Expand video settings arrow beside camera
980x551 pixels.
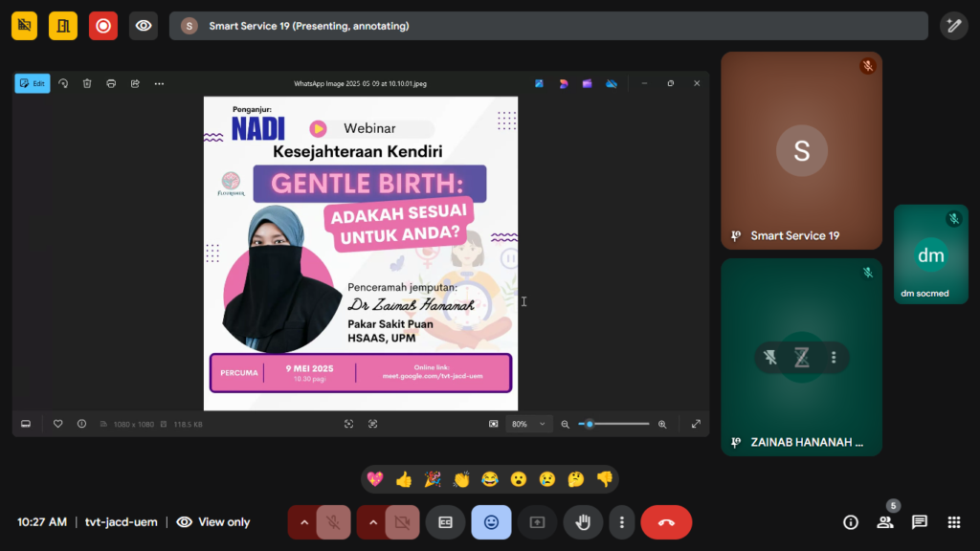[372, 522]
